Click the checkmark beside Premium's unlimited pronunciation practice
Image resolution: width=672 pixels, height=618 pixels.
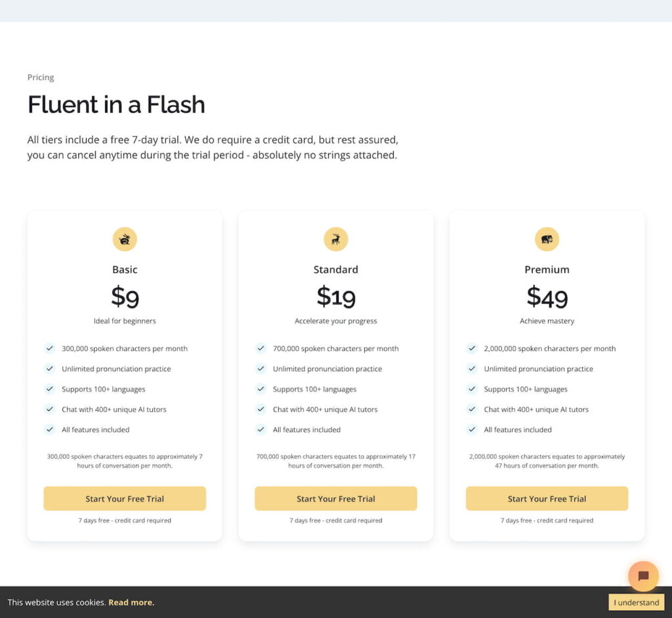coord(472,369)
